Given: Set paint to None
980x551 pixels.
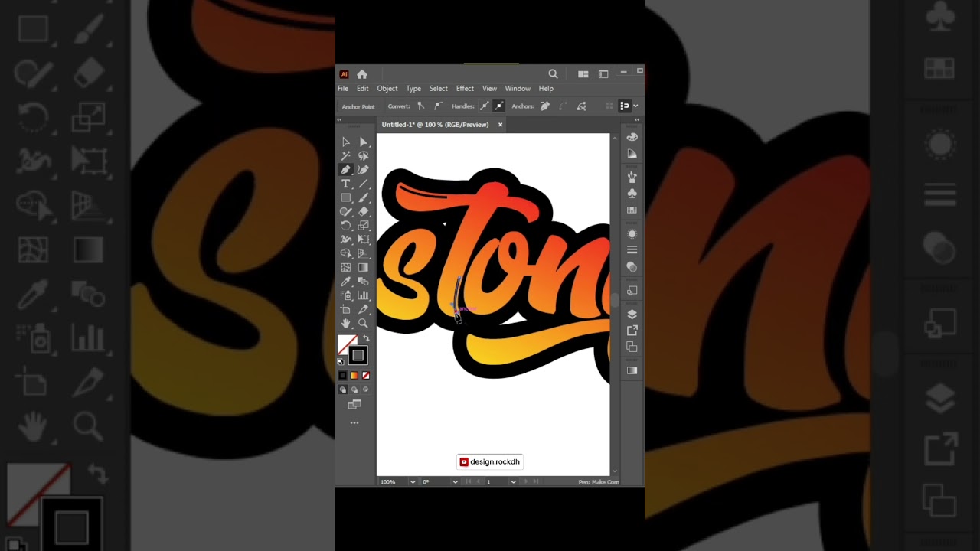Looking at the screenshot, I should [365, 375].
